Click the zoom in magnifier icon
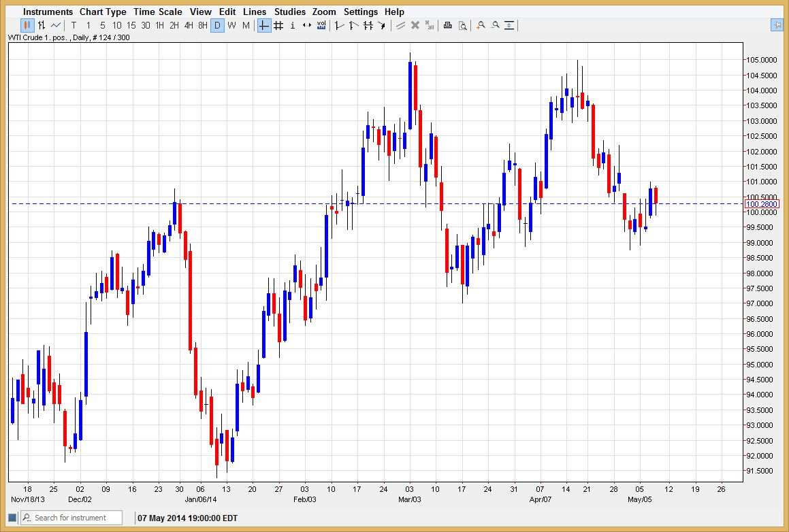Image resolution: width=789 pixels, height=532 pixels. (x=481, y=25)
